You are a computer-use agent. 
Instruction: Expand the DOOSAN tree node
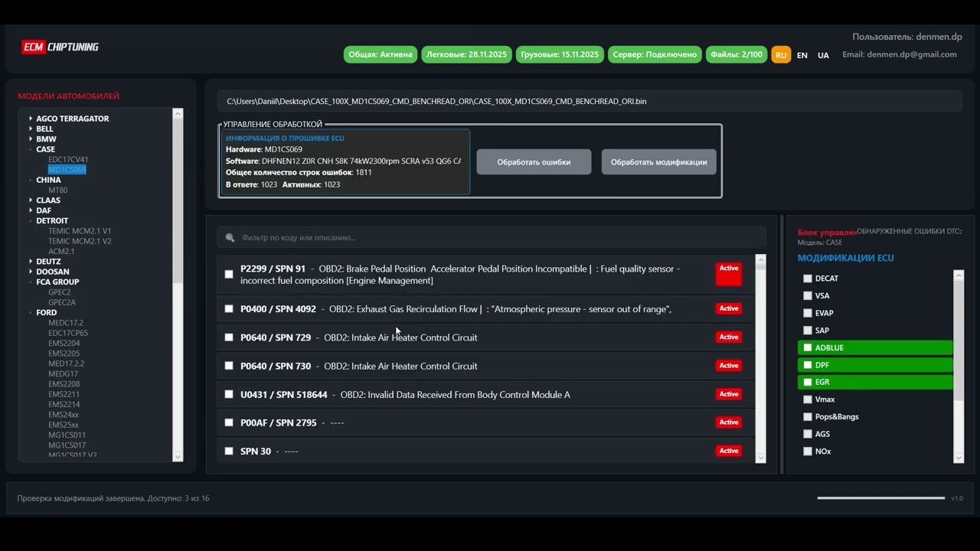(x=31, y=272)
